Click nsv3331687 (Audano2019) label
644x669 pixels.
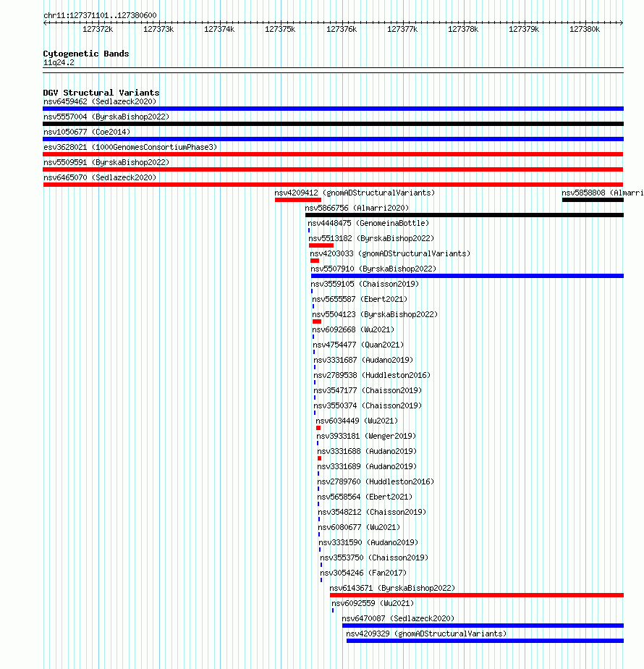pyautogui.click(x=363, y=360)
